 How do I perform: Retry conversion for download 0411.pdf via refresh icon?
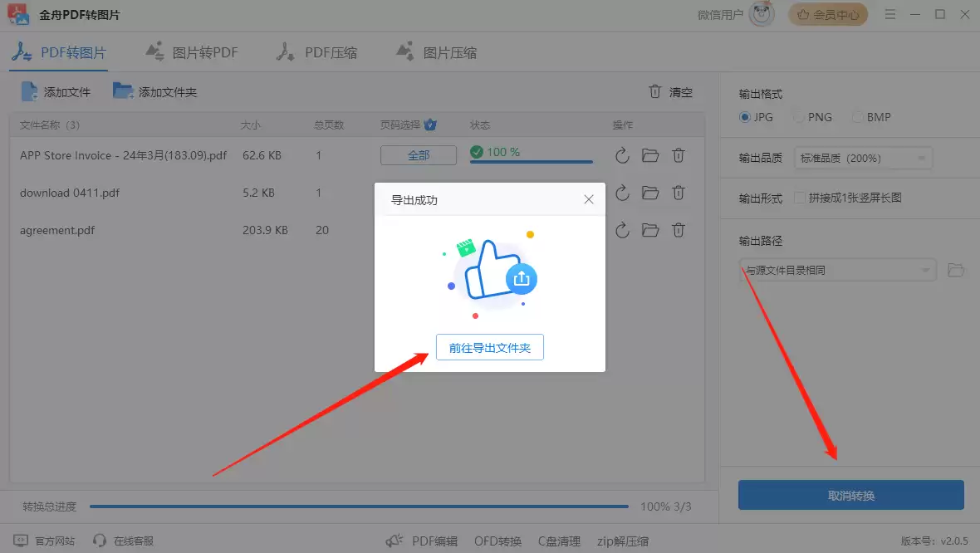(622, 193)
